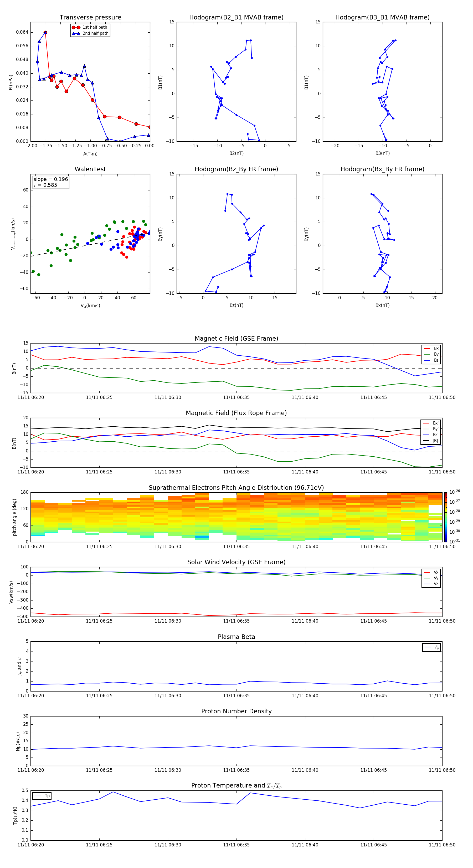Screen dimensions: 473x868
Task: Click the 'Hodogram(Bx_By FR frame)' title
Action: pos(382,169)
